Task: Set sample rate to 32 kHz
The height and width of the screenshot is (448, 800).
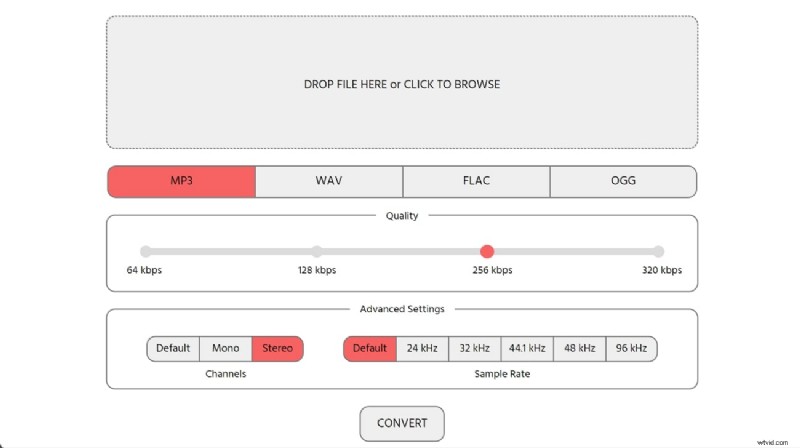Action: click(x=474, y=349)
